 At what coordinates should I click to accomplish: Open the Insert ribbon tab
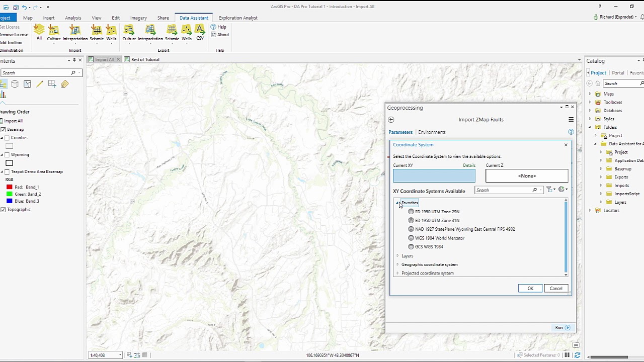coord(49,18)
